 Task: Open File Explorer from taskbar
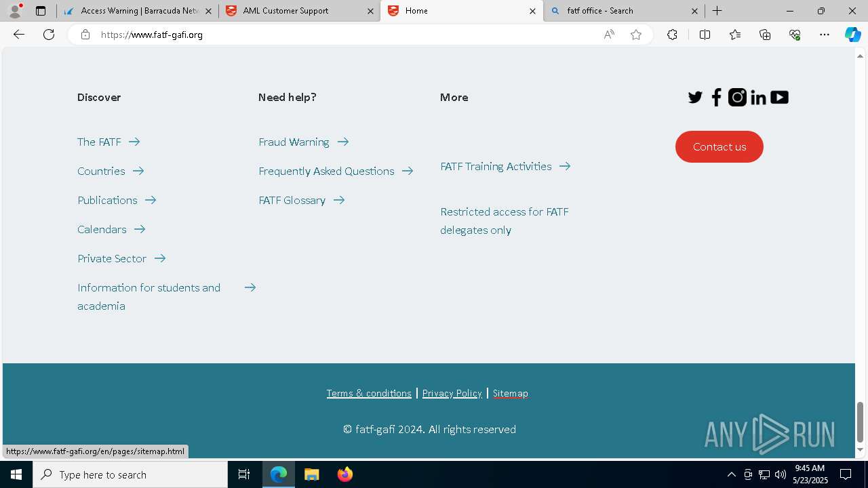[x=312, y=474]
